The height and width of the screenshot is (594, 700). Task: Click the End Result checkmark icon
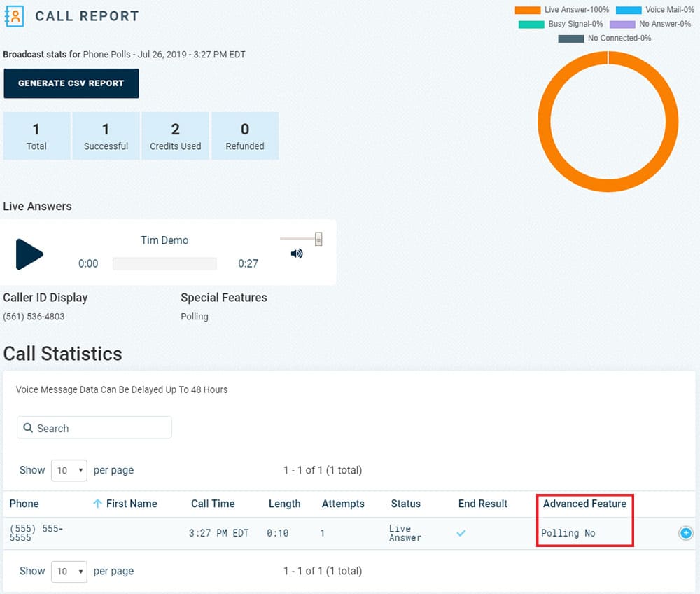tap(461, 533)
